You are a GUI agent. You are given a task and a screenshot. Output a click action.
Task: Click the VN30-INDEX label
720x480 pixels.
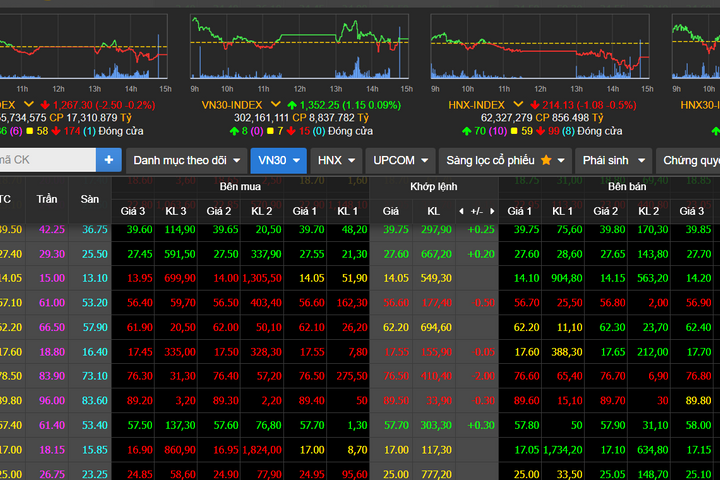pyautogui.click(x=232, y=105)
